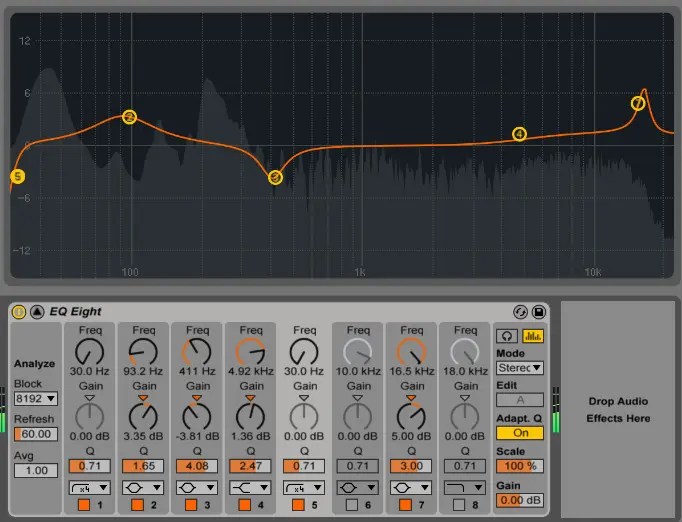Open band 3 filter type dropdown
This screenshot has height=522, width=682.
pyautogui.click(x=197, y=488)
